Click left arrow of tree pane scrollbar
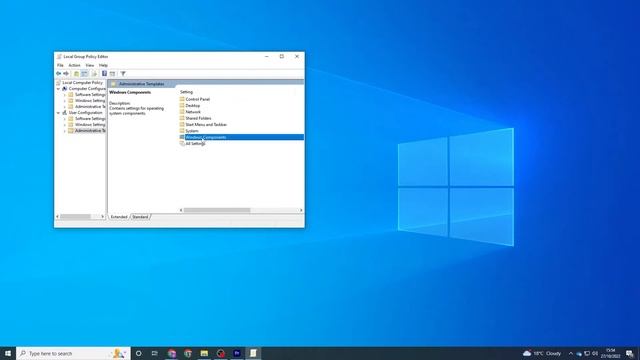This screenshot has width=640, height=360. (x=58, y=217)
